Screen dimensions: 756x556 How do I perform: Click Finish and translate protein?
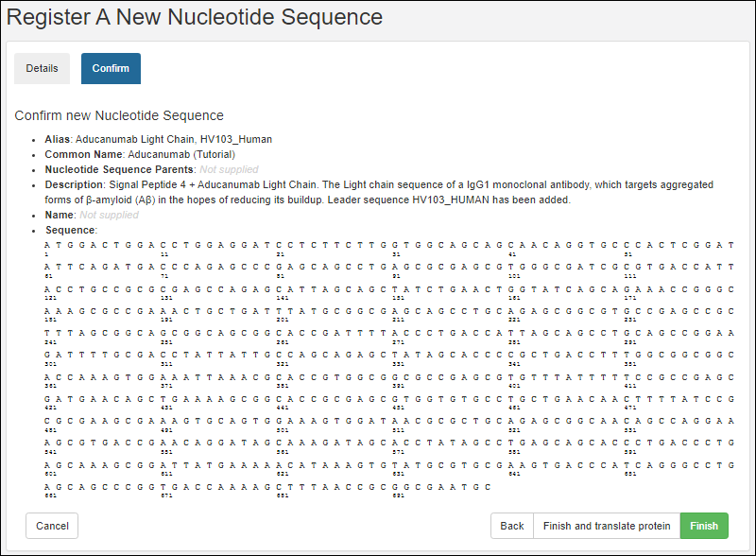click(606, 526)
